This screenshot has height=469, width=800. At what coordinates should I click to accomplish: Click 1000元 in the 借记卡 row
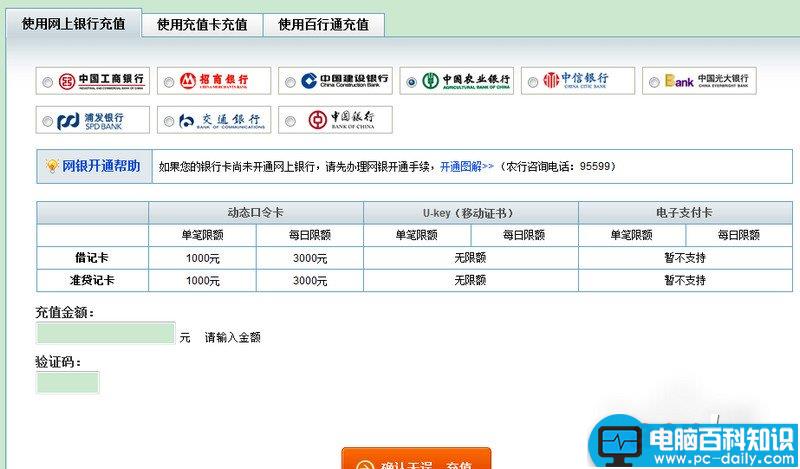203,258
